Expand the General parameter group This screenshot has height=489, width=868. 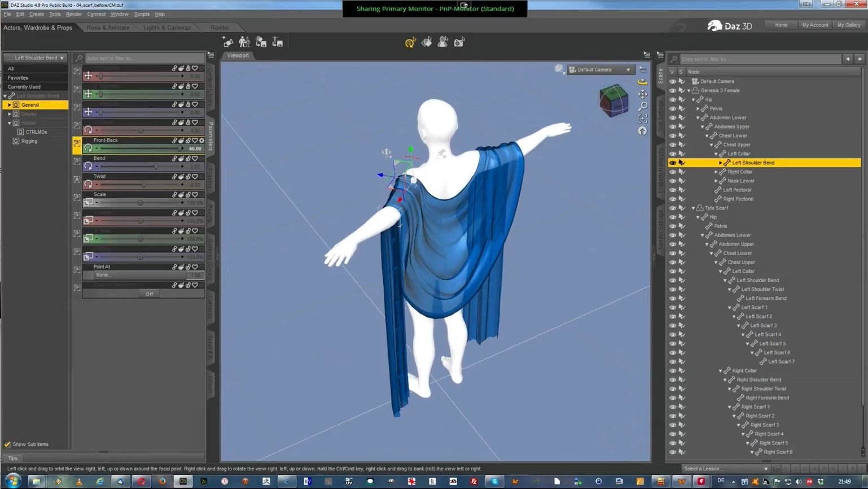click(x=10, y=105)
